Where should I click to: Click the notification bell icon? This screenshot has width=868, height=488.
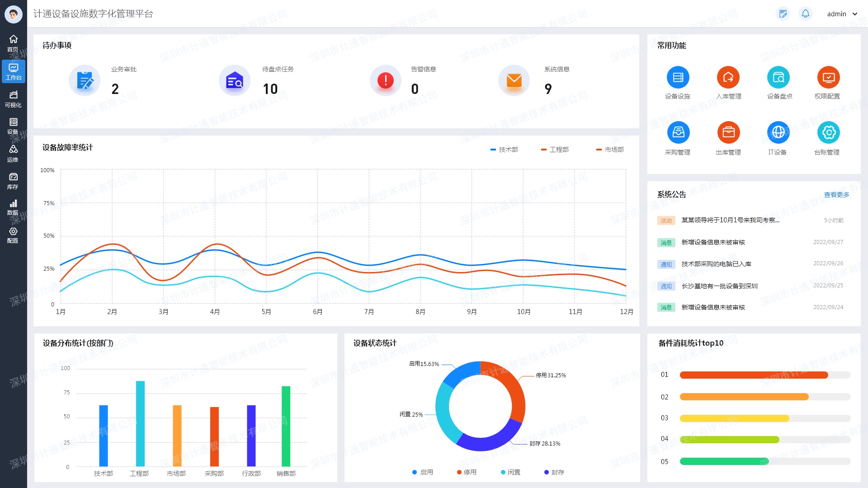(805, 14)
